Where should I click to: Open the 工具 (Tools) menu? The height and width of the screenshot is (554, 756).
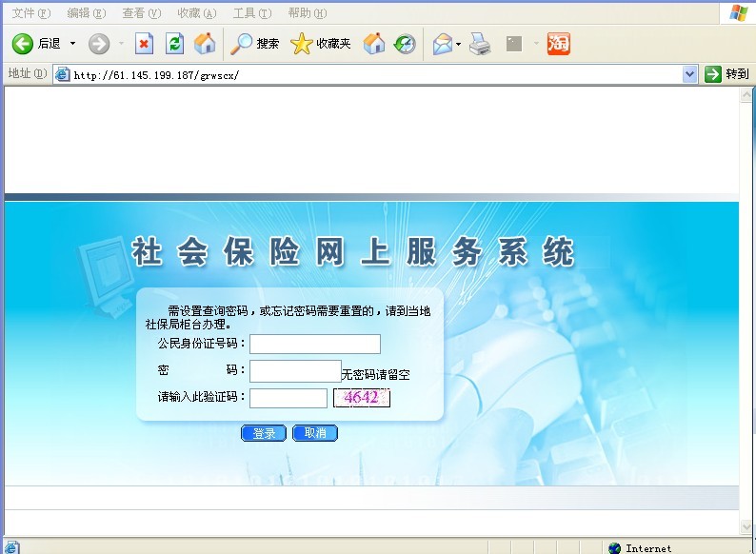point(251,13)
